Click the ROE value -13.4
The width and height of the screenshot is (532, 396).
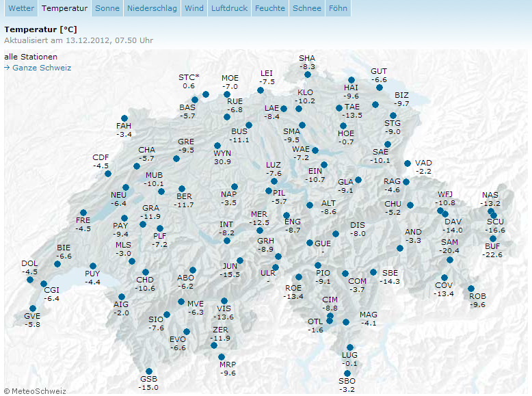(x=293, y=297)
